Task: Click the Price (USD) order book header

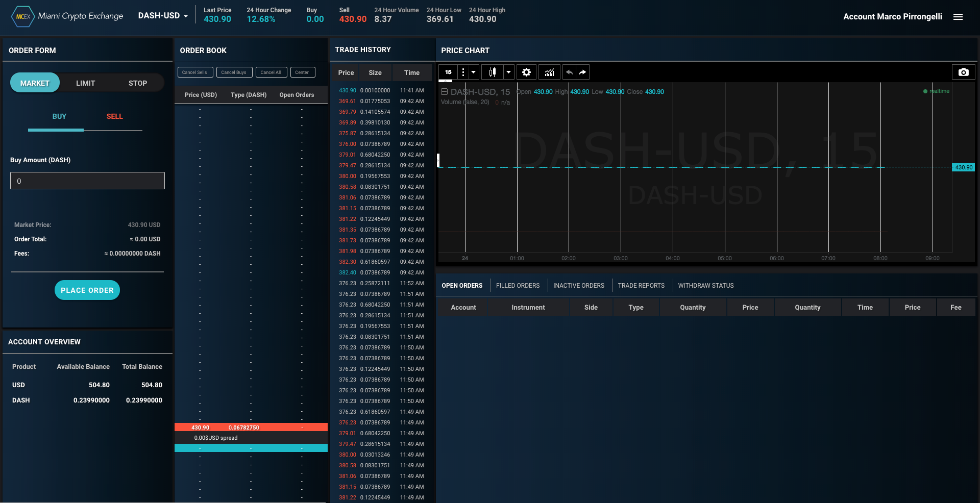Action: pos(201,95)
